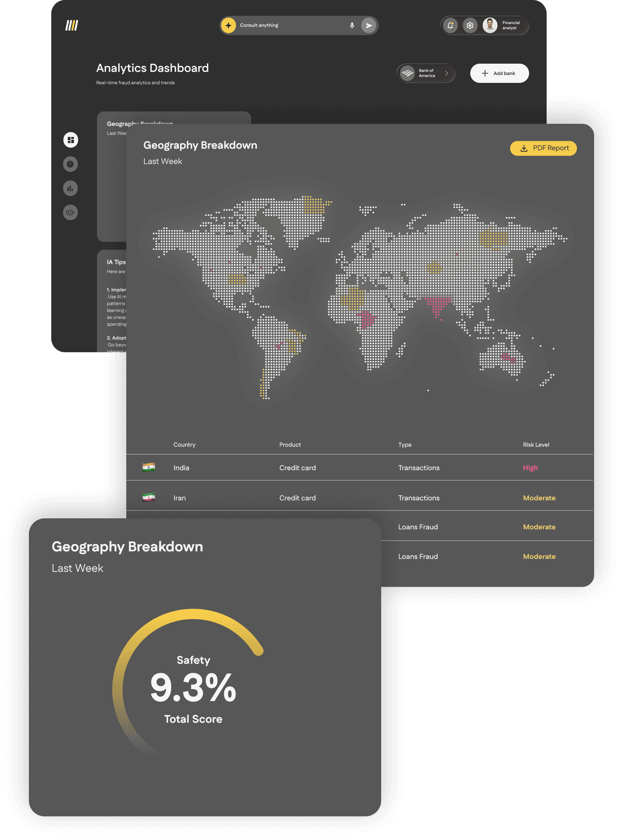The height and width of the screenshot is (840, 623).
Task: Expand Bank of America selector chevron
Action: (x=447, y=73)
